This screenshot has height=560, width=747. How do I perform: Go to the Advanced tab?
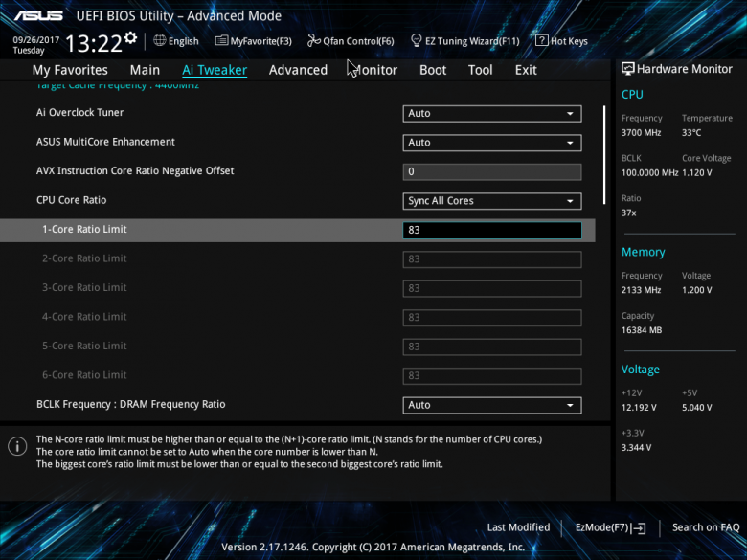pyautogui.click(x=298, y=70)
